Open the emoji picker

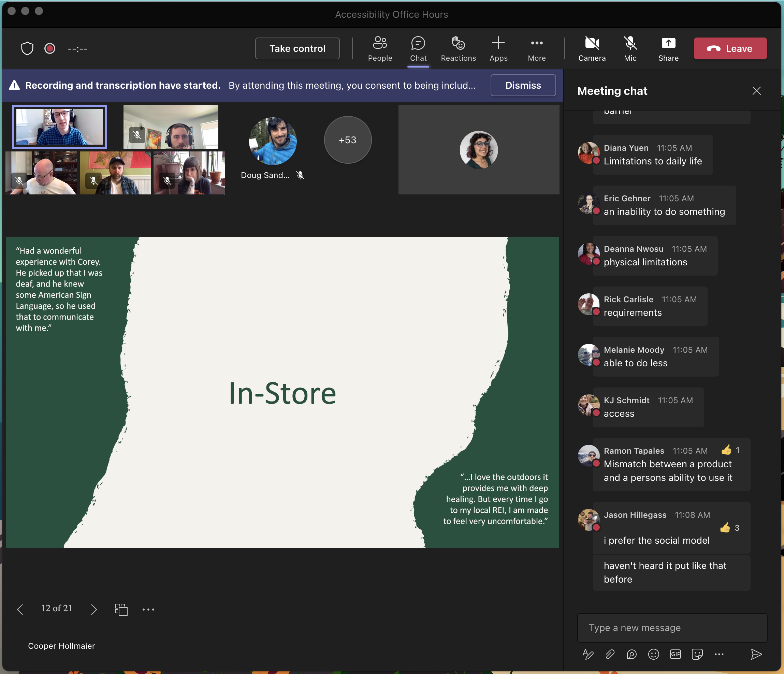tap(653, 654)
